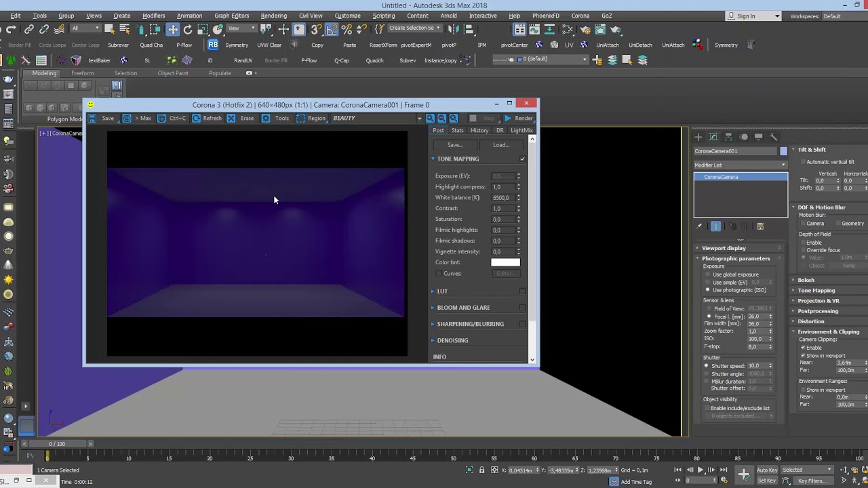Open the Hierarchy panel tab icon

point(728,137)
